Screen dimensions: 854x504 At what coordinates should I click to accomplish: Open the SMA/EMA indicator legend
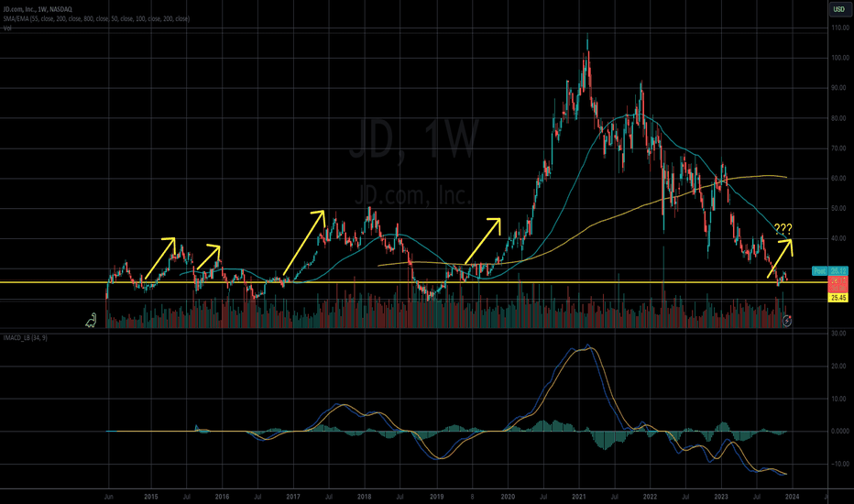96,18
